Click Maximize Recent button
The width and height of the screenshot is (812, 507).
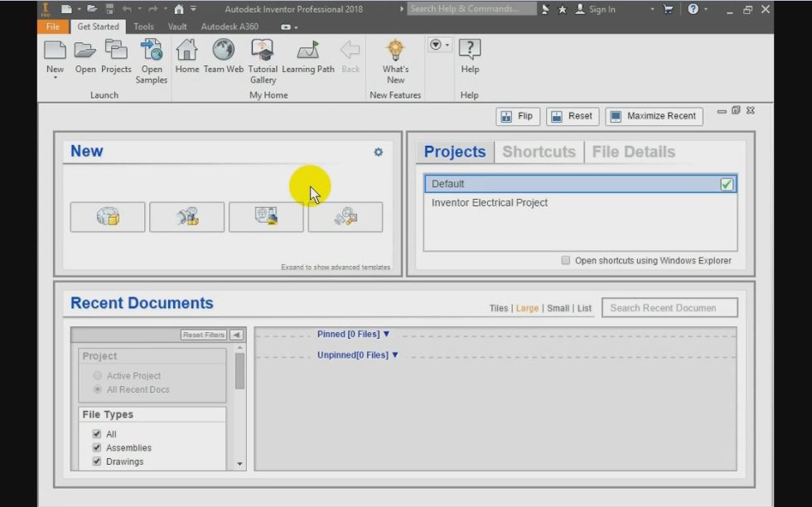[x=654, y=116]
